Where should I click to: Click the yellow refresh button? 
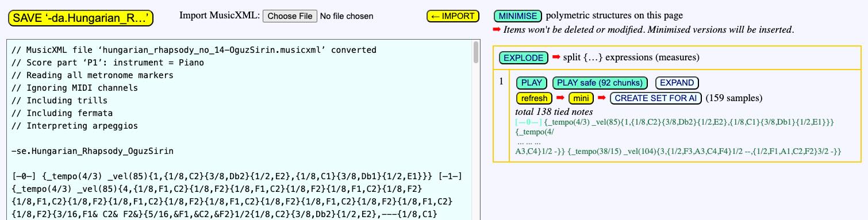point(534,98)
